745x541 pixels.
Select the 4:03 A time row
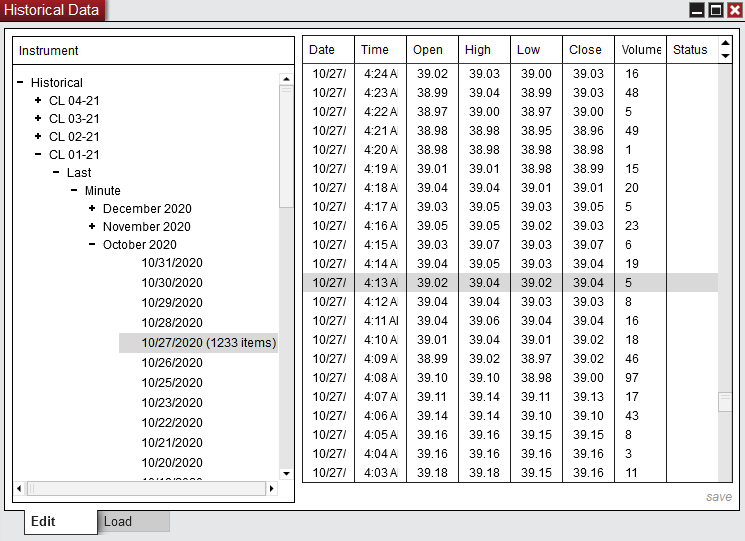coord(510,473)
